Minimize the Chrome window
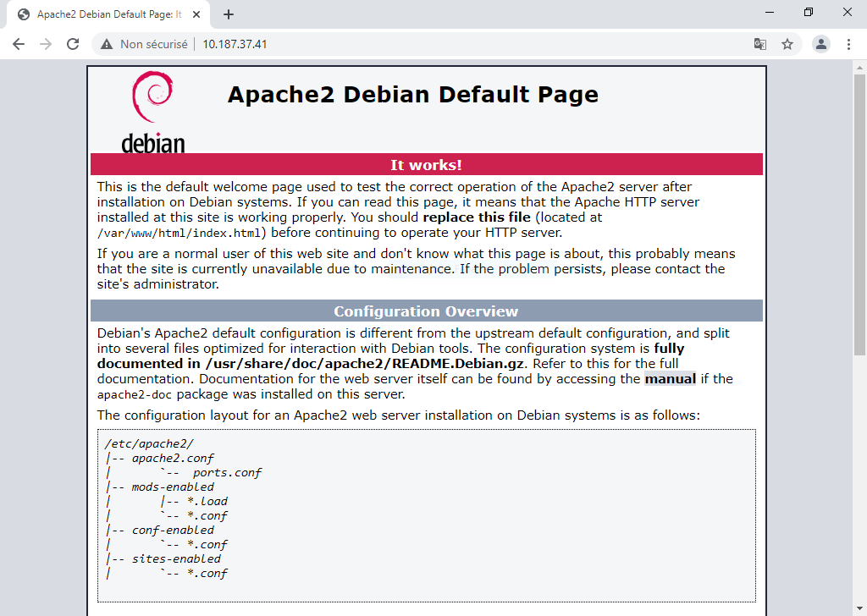This screenshot has width=867, height=616. 770,12
